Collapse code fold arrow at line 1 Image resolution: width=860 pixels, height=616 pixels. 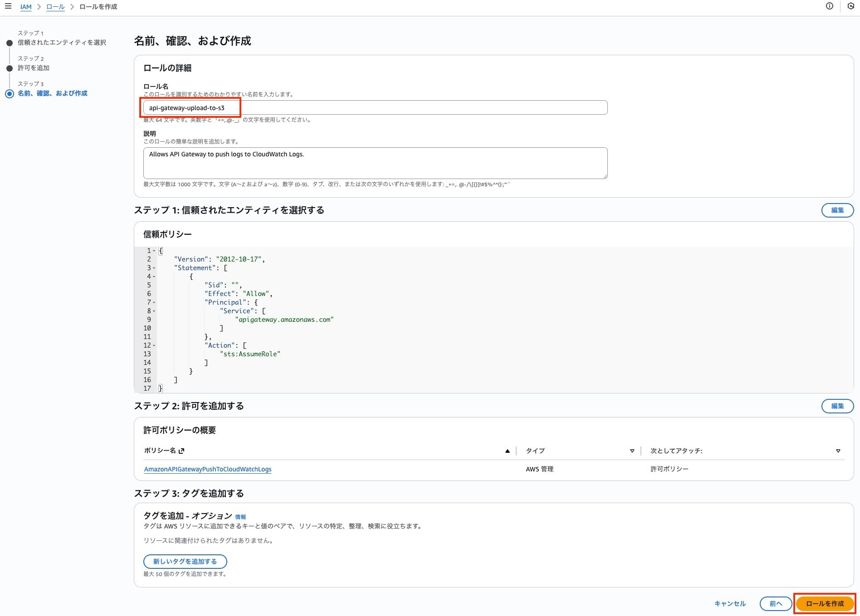pyautogui.click(x=154, y=251)
